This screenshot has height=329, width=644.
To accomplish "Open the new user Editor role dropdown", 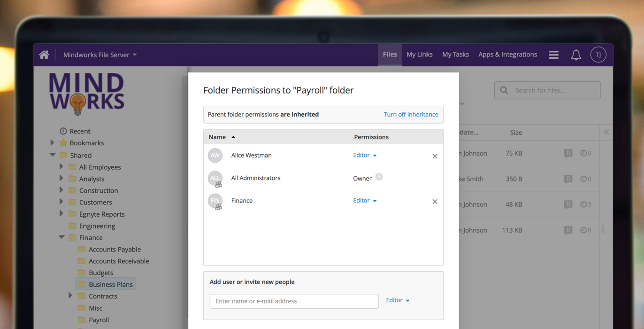I will click(x=398, y=300).
